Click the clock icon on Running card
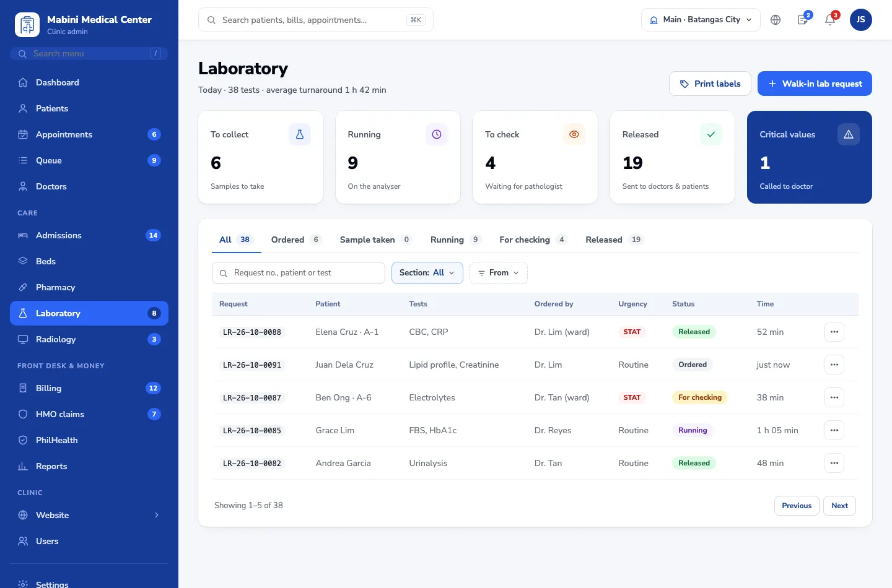The image size is (892, 588). pos(437,134)
